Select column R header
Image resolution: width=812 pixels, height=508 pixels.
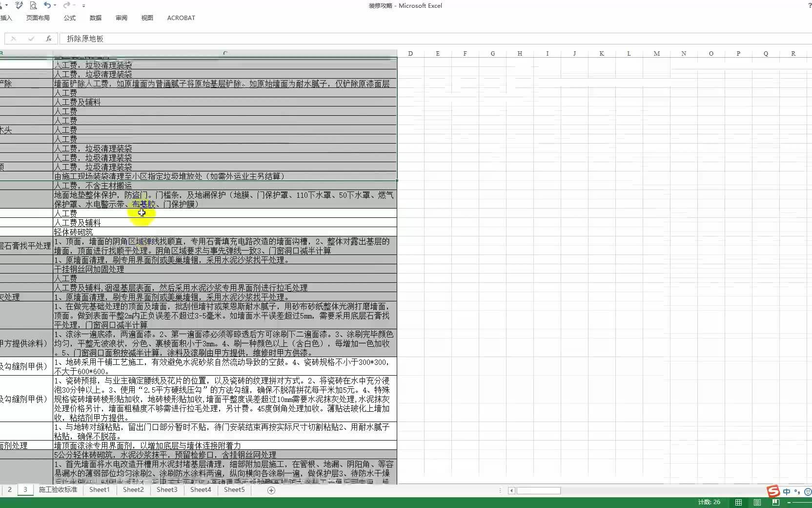(x=793, y=53)
